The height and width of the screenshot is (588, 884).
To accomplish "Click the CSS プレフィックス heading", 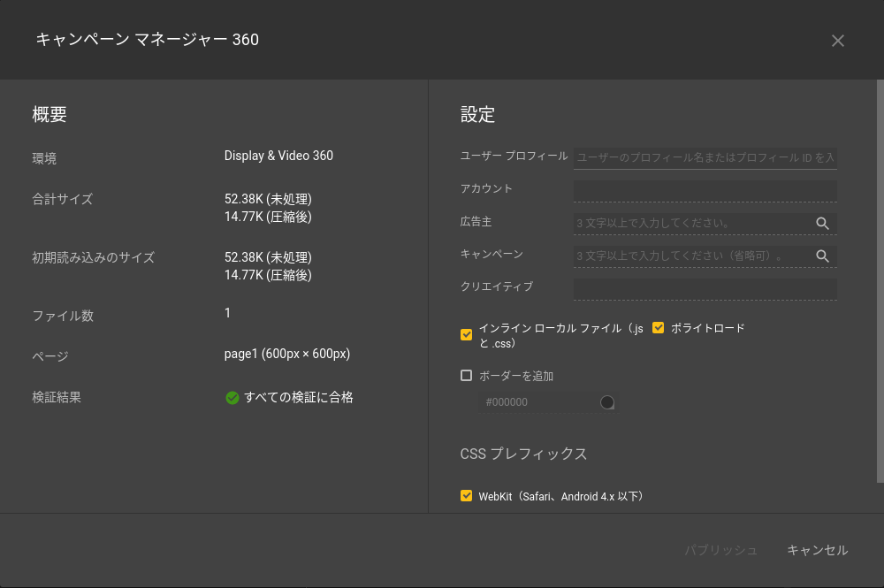I will click(x=523, y=454).
